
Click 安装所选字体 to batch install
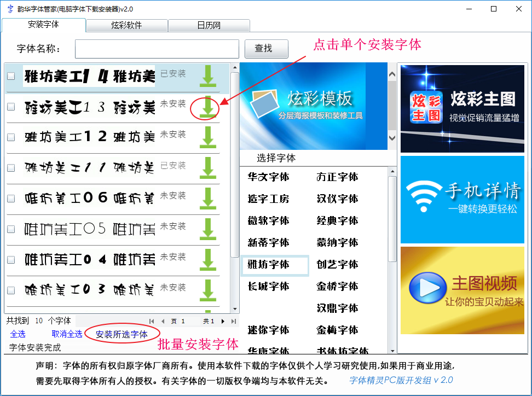122,334
